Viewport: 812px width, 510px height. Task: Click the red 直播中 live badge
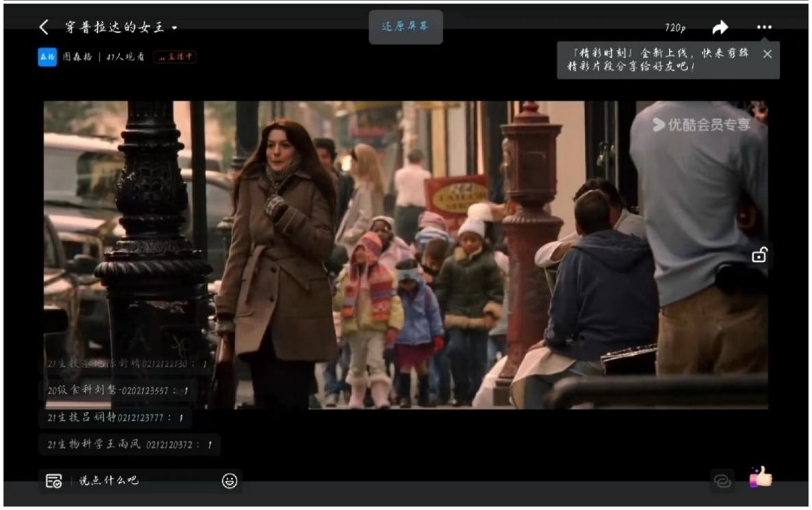point(175,58)
